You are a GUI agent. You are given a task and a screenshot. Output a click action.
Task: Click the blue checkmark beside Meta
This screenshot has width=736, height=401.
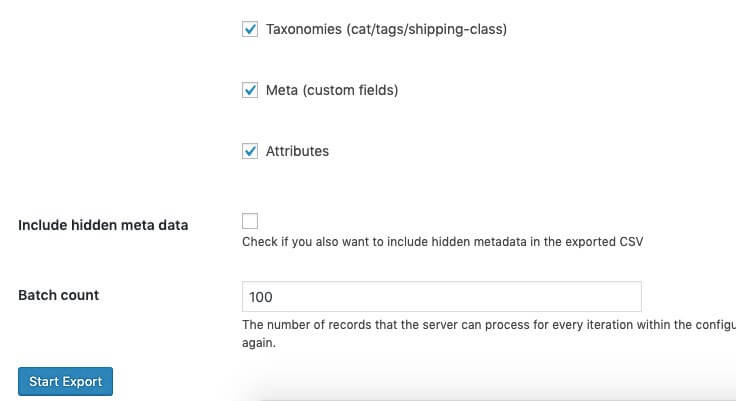(250, 90)
